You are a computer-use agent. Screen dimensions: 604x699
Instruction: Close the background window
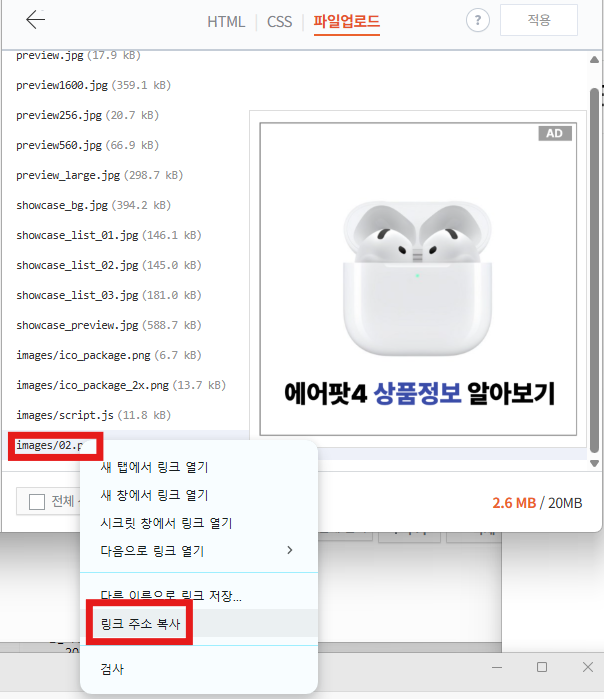pos(588,667)
